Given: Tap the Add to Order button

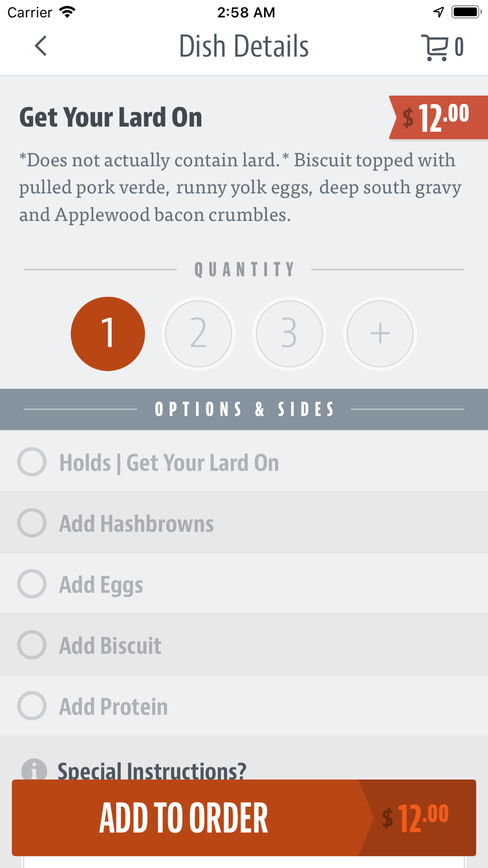Looking at the screenshot, I should pos(244,818).
